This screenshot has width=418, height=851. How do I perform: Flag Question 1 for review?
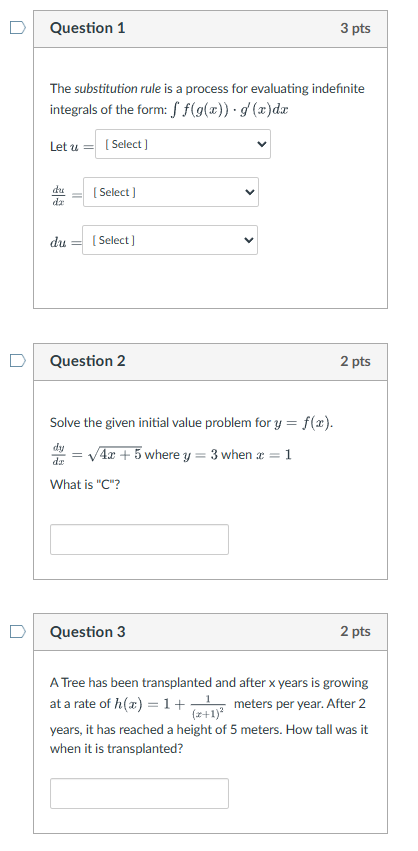[18, 28]
